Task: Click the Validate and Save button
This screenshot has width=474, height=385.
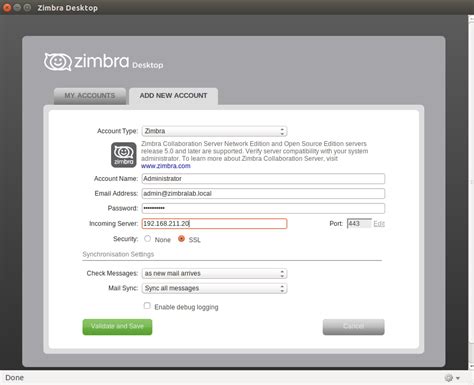Action: 117,327
